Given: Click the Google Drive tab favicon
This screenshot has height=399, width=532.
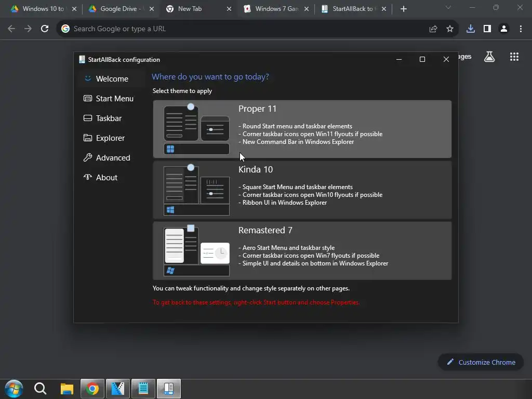Looking at the screenshot, I should pos(92,9).
